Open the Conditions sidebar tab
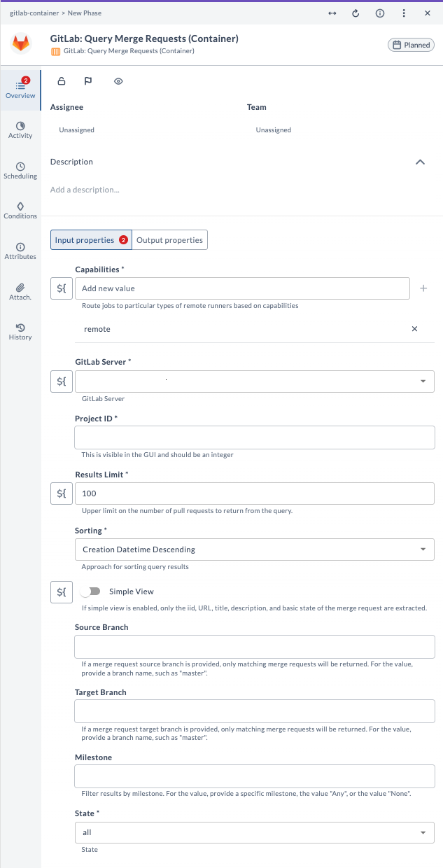The width and height of the screenshot is (443, 868). tap(20, 211)
